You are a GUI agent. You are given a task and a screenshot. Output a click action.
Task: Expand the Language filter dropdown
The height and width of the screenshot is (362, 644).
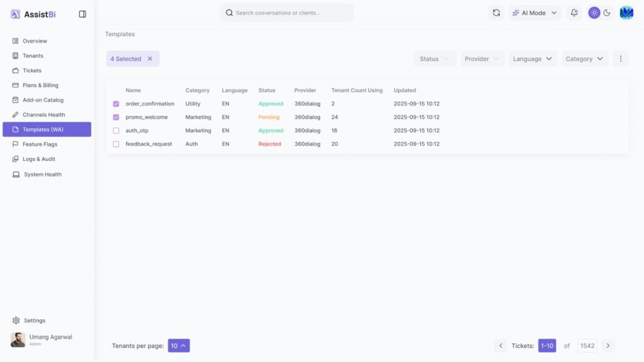tap(533, 59)
